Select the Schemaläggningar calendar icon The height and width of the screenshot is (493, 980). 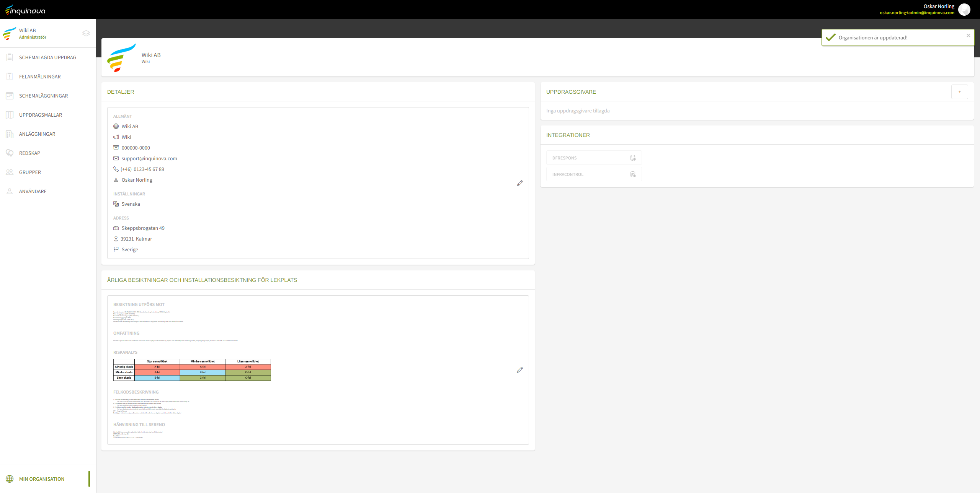pyautogui.click(x=10, y=96)
